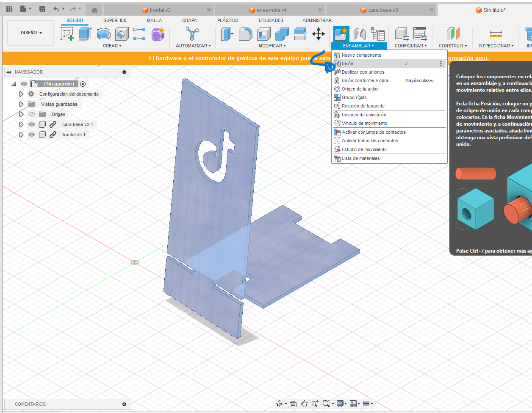Viewport: 532px width, 413px height.
Task: Click the offset plane icon in CONSTRUIR
Action: [453, 33]
